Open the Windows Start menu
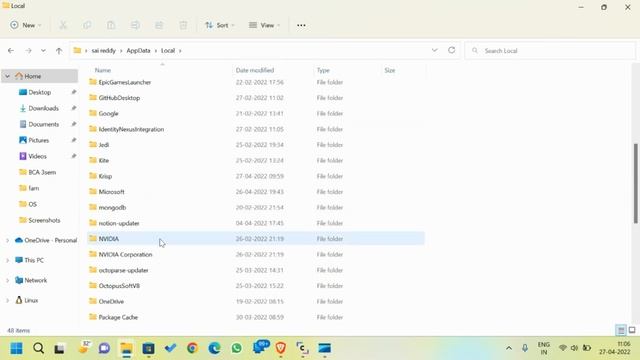Screen dimensions: 640x360 [16, 349]
